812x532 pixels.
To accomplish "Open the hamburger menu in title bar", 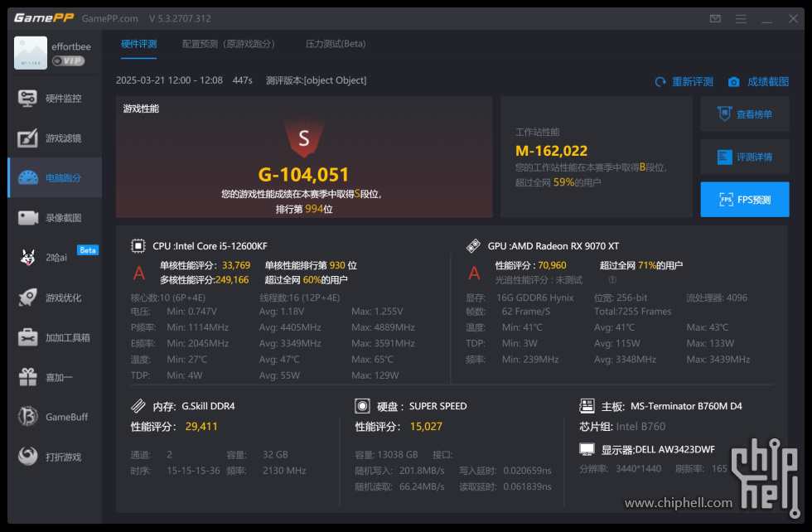I will 741,19.
